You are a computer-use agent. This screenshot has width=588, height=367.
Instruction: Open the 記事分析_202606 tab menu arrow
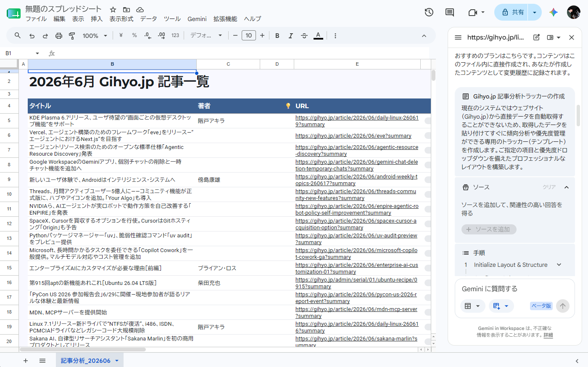117,361
